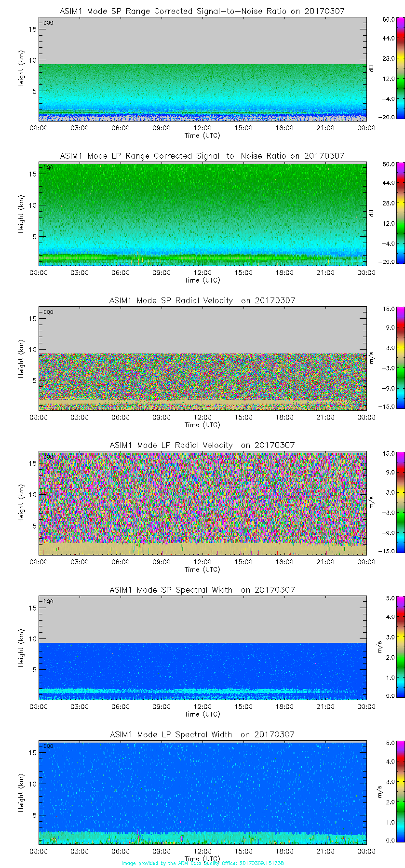Viewport: 405px width, 868px height.
Task: Click the 12:00 tick label under SP Spectral Width plot
Action: [x=202, y=706]
